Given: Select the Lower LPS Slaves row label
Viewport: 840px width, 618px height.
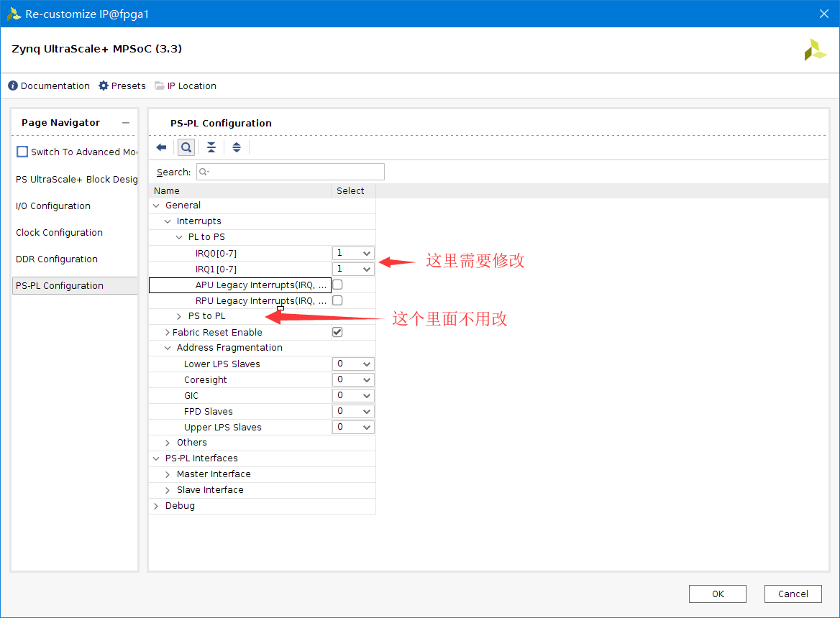Looking at the screenshot, I should 222,364.
